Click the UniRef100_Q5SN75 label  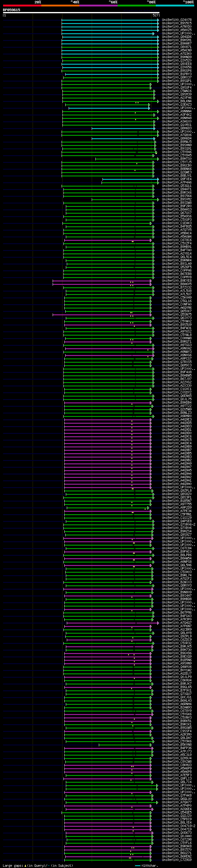[177, 314]
